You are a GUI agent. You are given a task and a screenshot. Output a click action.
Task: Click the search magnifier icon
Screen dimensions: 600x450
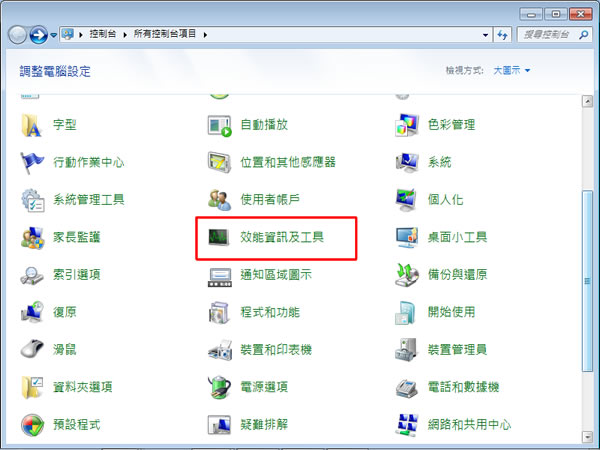[584, 35]
